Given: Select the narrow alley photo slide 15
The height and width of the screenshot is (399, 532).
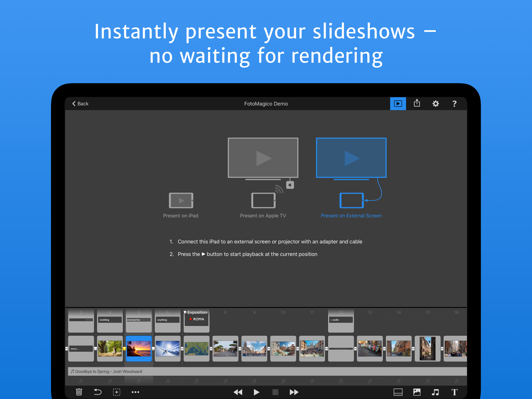Looking at the screenshot, I should point(427,349).
